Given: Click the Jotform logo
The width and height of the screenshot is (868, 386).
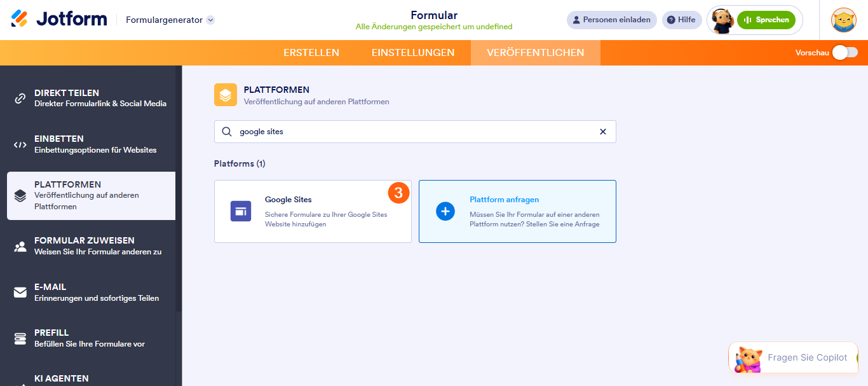Looking at the screenshot, I should click(59, 19).
